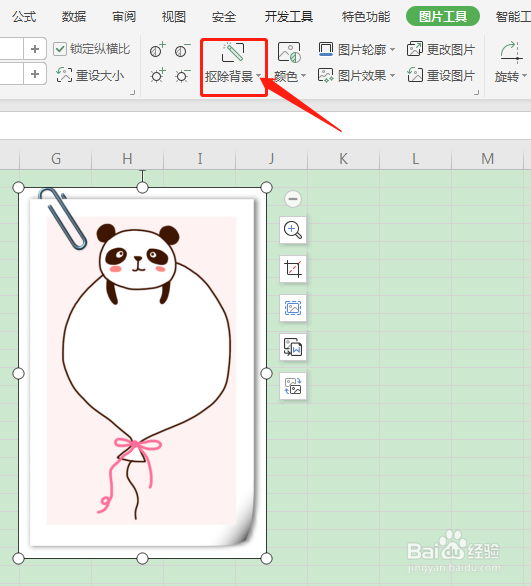The image size is (531, 586).
Task: Open the 开发工具 (Developer) tab
Action: click(x=289, y=16)
